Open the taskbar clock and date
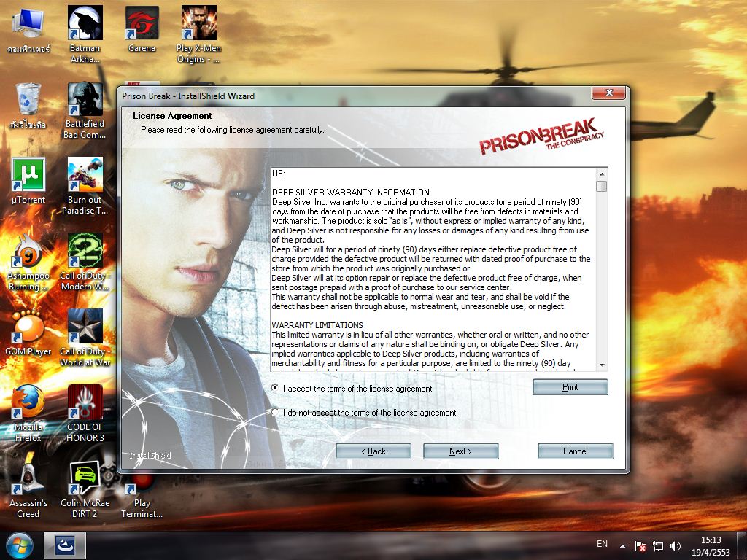Screen dimensions: 747x560 (711, 546)
